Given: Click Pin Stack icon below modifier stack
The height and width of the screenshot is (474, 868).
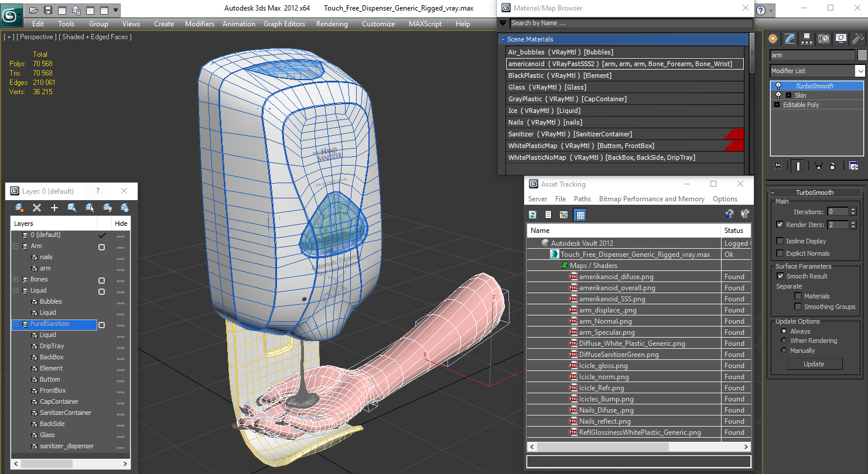Looking at the screenshot, I should 778,166.
